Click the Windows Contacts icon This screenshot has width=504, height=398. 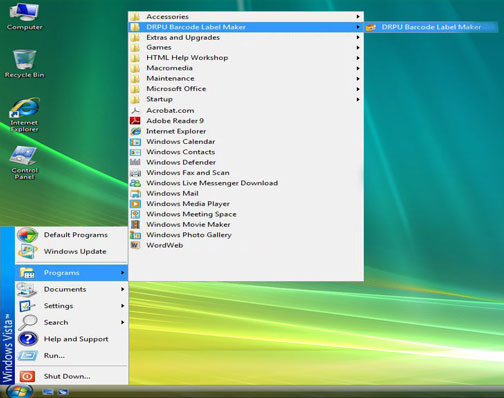135,152
